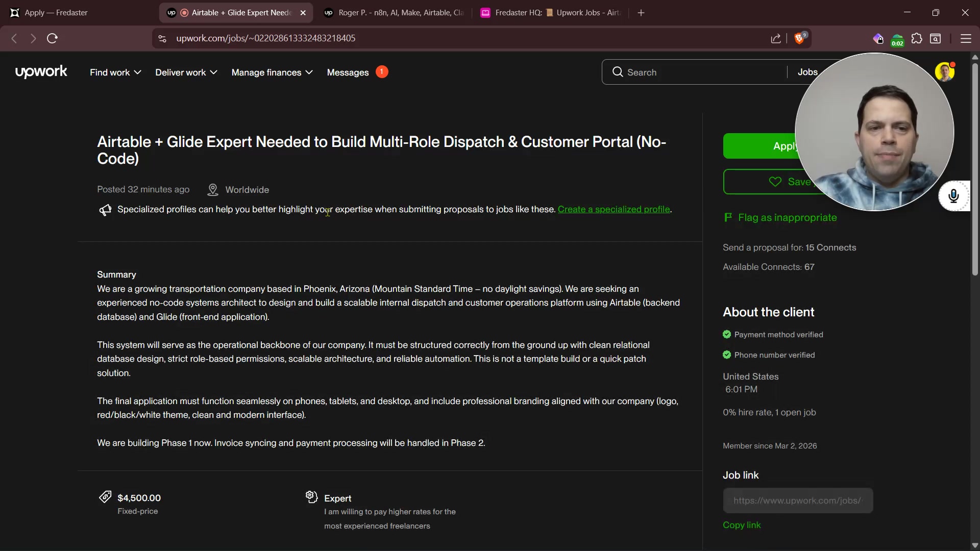Click the Brave Shields icon
This screenshot has width=980, height=551.
799,39
